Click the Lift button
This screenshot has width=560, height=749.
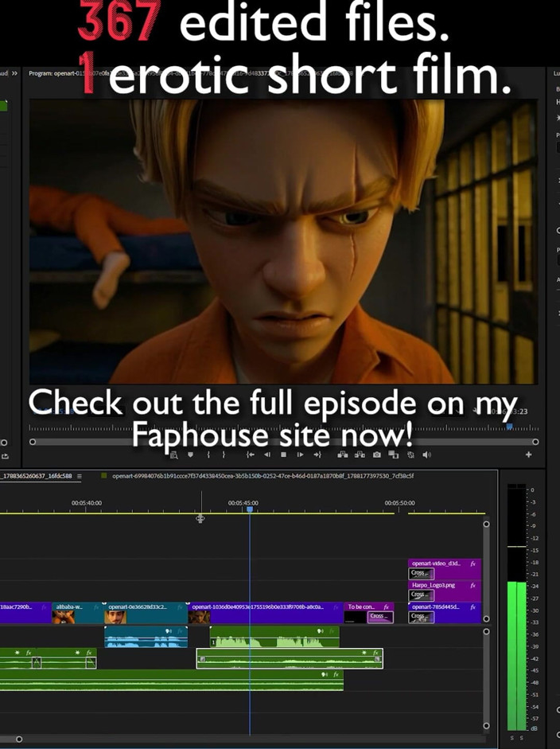pos(342,454)
